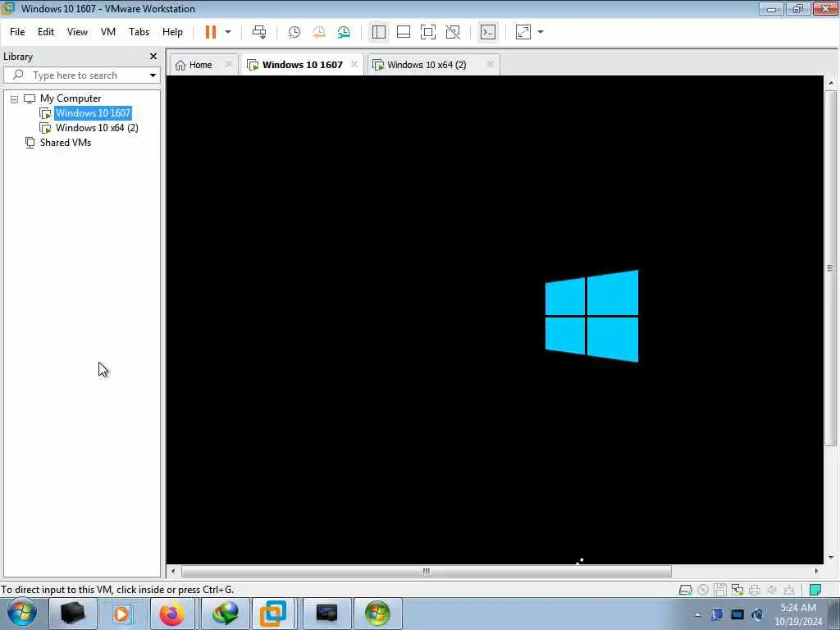Click the sound card status icon
Viewport: 840px width, 630px height.
pos(772,590)
